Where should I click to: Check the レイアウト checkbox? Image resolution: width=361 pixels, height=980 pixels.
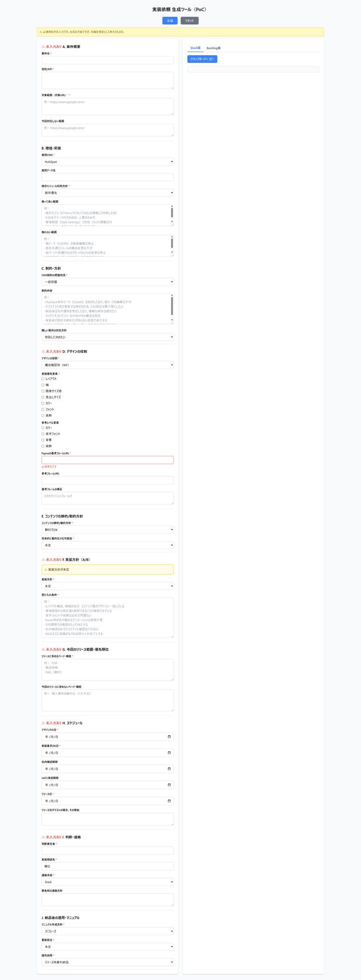(43, 379)
